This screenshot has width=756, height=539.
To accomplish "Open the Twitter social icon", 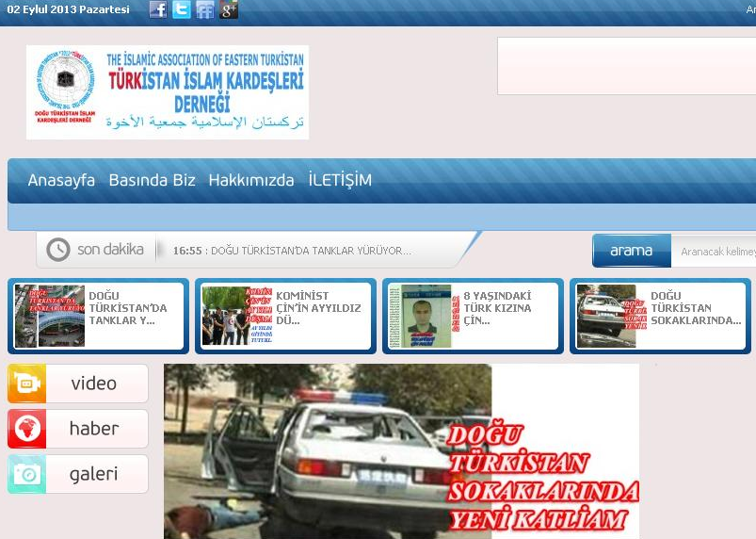I will (182, 10).
